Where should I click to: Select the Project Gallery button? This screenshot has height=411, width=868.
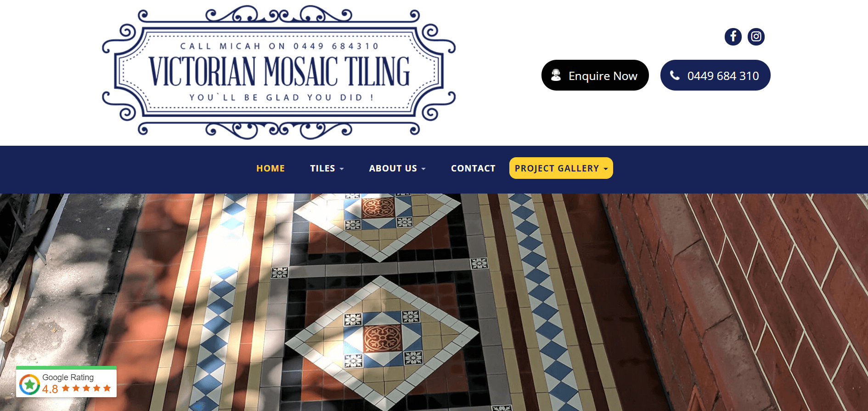[561, 168]
